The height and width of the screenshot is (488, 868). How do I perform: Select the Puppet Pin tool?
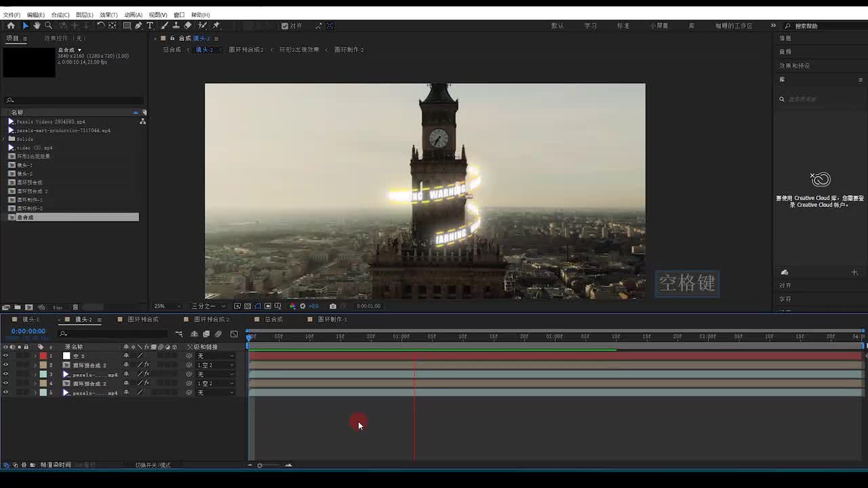(216, 26)
